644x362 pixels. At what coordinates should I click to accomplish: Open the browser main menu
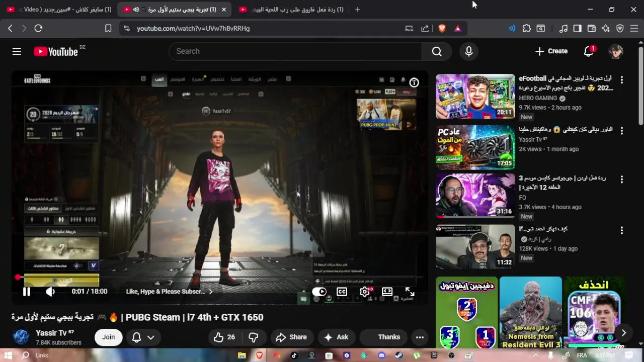tap(634, 29)
